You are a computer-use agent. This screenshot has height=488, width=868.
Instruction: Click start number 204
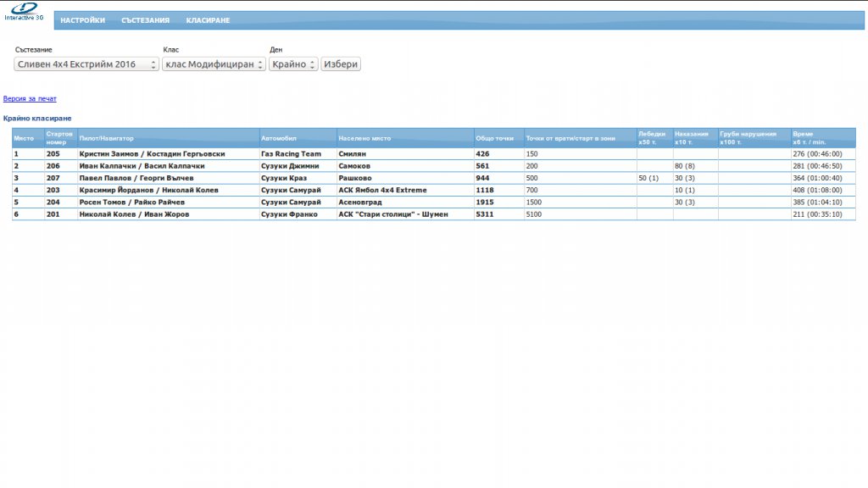pos(53,202)
